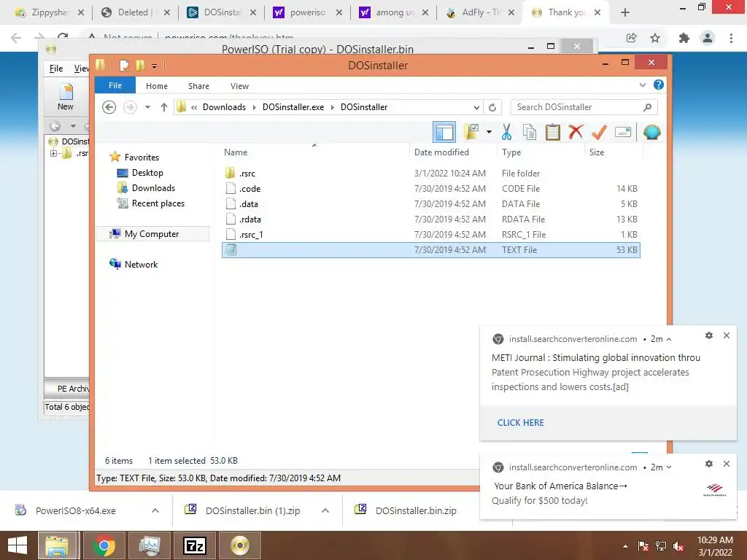This screenshot has width=747, height=560.
Task: Switch to the View ribbon tab
Action: click(239, 86)
